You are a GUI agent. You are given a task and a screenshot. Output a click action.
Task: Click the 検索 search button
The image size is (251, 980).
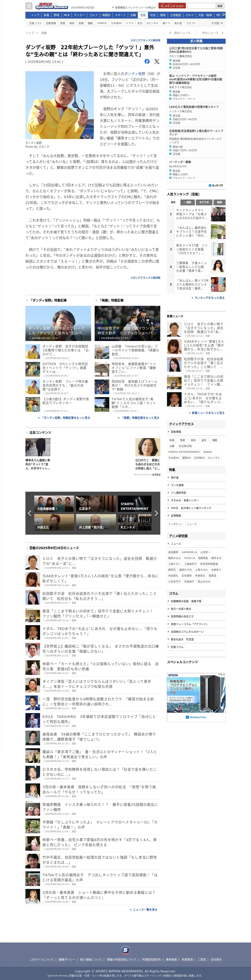[x=220, y=6]
